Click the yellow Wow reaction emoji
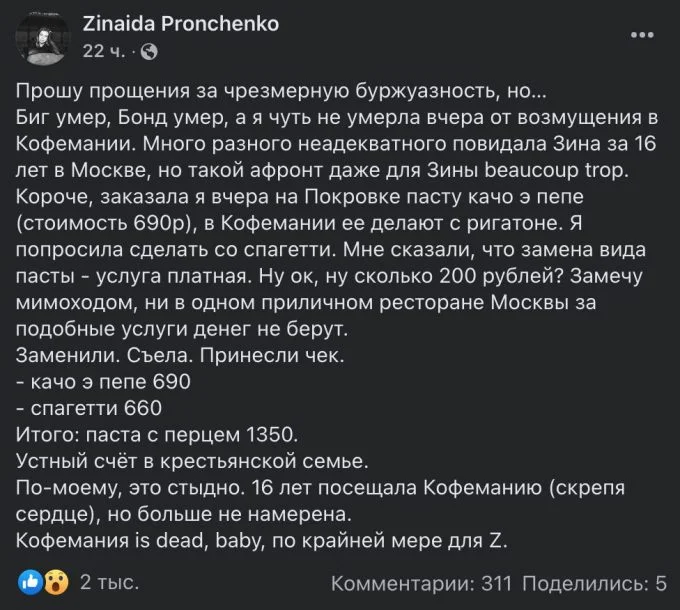The width and height of the screenshot is (680, 610). click(56, 583)
